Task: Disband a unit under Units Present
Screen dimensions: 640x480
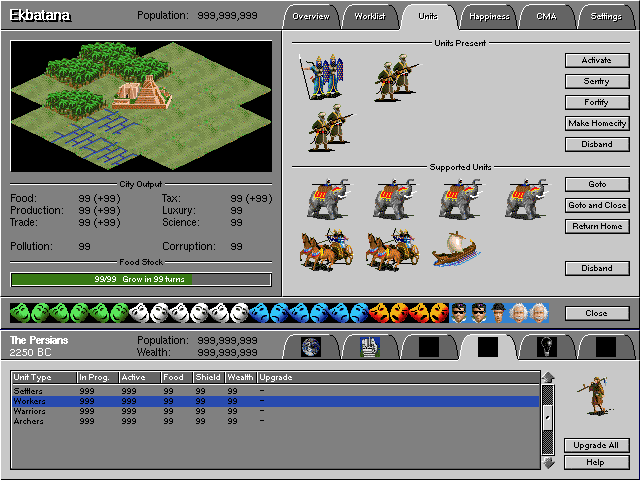Action: click(x=597, y=144)
